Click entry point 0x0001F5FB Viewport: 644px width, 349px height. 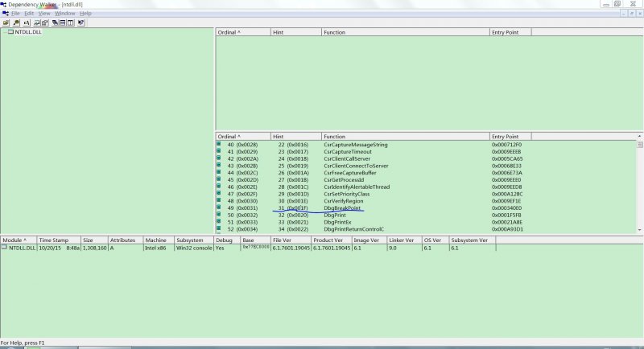tap(506, 215)
